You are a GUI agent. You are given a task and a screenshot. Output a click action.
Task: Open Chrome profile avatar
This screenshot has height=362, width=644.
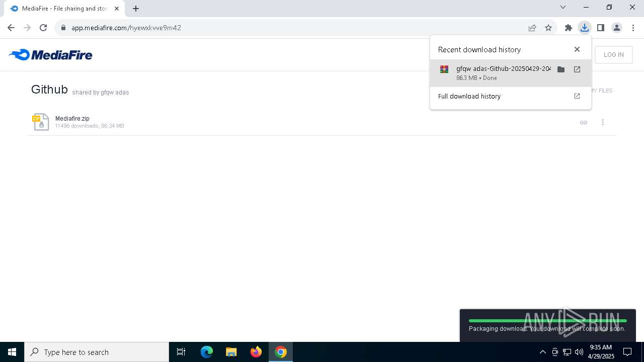click(617, 28)
